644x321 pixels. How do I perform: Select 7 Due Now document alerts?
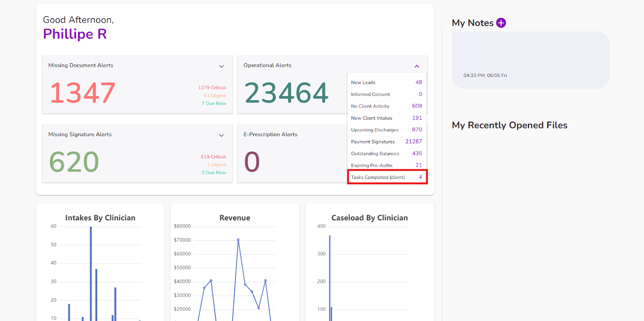(214, 104)
